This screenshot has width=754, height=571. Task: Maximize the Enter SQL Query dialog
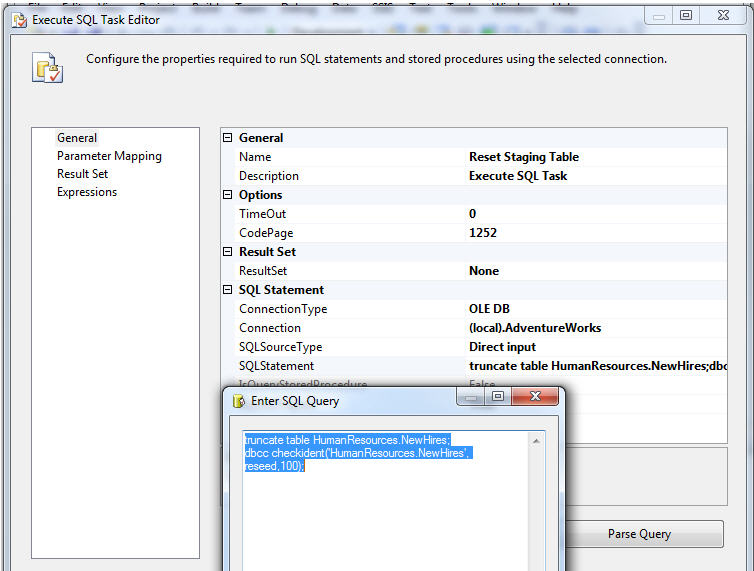[497, 397]
